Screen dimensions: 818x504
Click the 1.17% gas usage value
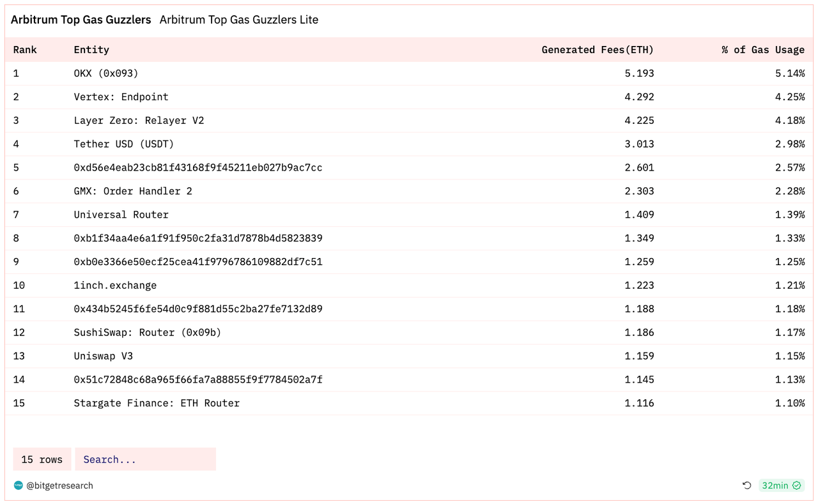pyautogui.click(x=790, y=333)
